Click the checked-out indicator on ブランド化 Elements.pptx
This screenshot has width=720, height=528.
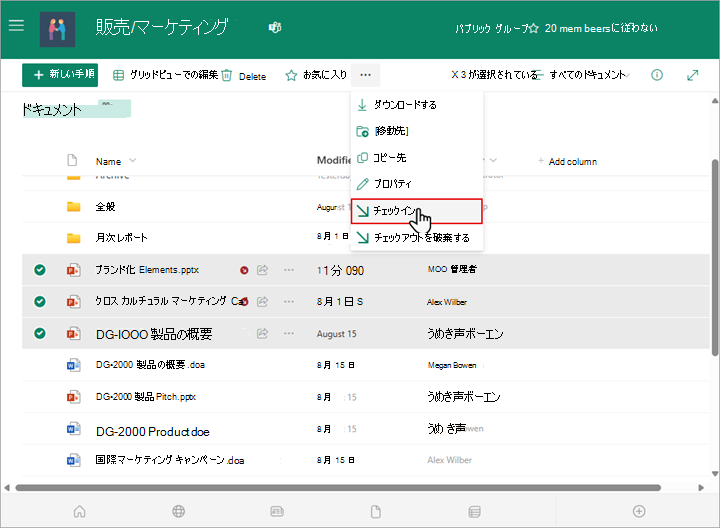tap(244, 270)
